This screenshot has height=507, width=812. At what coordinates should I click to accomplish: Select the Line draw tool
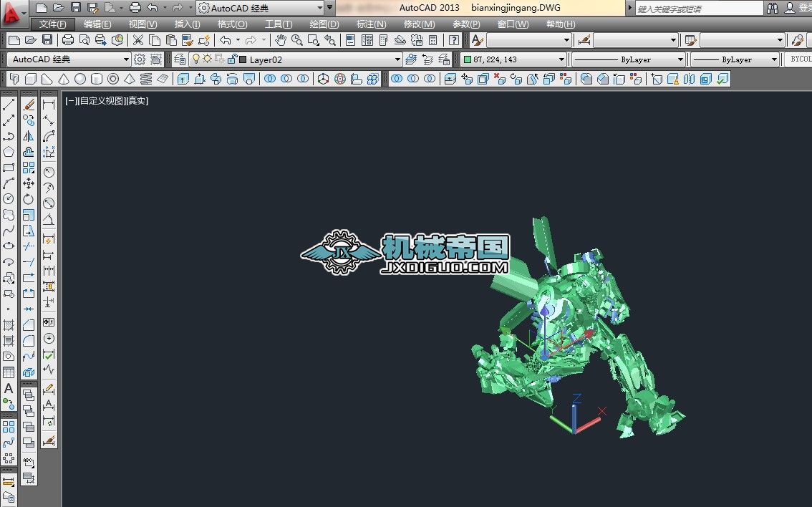[x=9, y=105]
